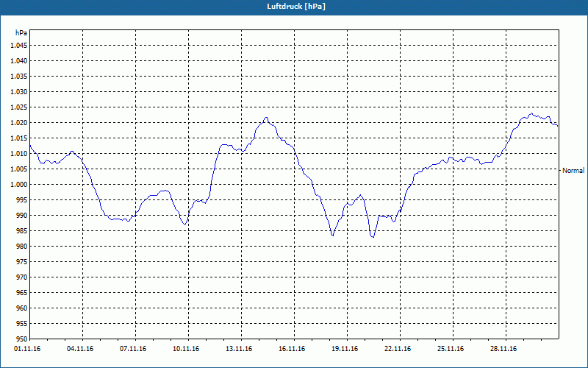
Task: Select the 19.11.16 date label
Action: (345, 349)
